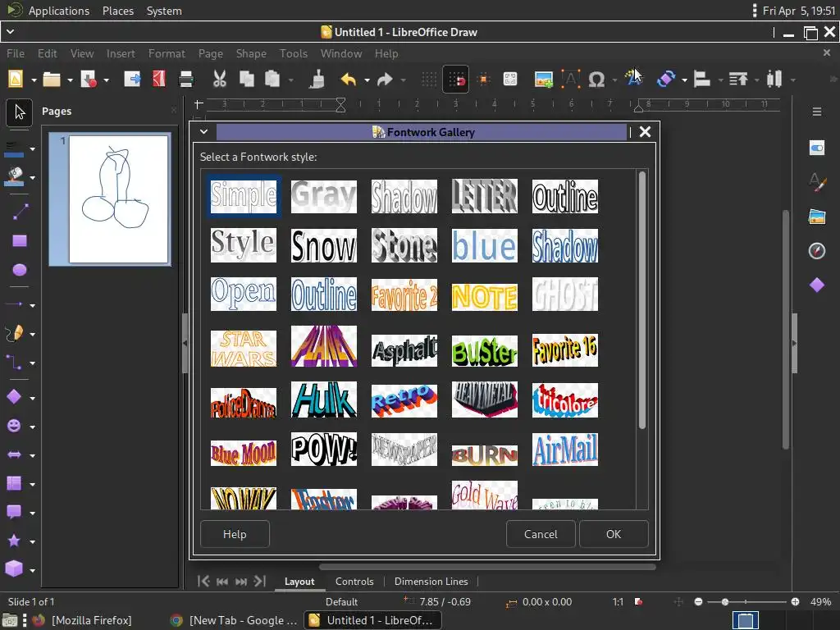Image resolution: width=840 pixels, height=630 pixels.
Task: Click the Paste icon
Action: (x=272, y=80)
